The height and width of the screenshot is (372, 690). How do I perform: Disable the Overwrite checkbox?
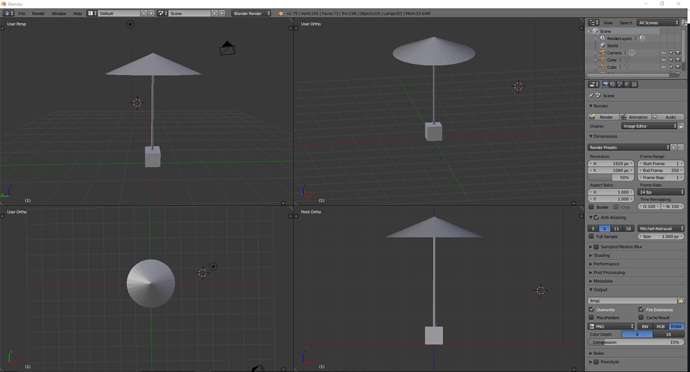coord(591,309)
